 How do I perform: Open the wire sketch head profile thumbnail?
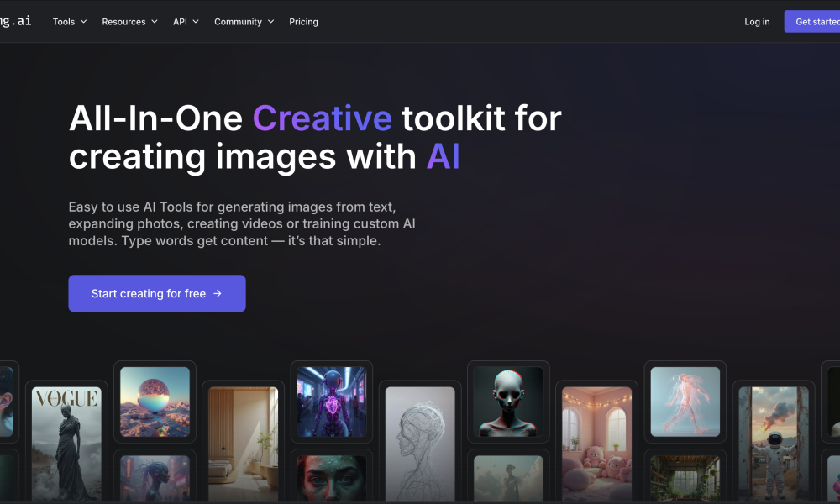point(420,444)
